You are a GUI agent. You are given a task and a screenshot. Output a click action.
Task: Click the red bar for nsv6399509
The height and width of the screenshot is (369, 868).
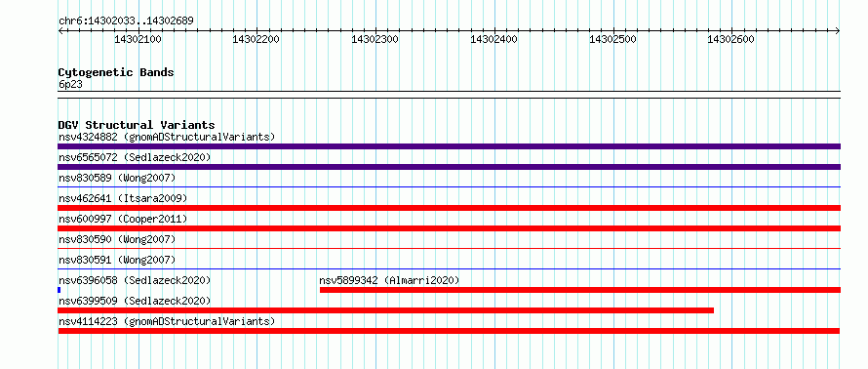(x=386, y=310)
